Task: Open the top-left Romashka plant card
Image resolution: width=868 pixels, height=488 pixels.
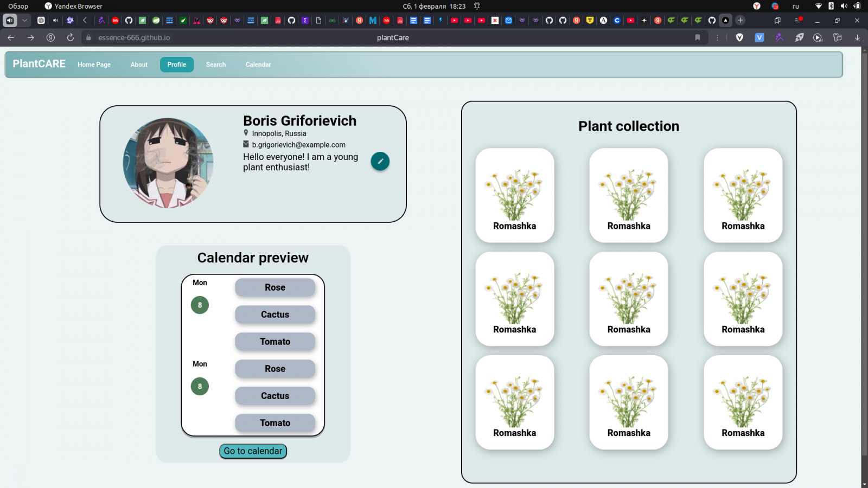Action: (515, 195)
